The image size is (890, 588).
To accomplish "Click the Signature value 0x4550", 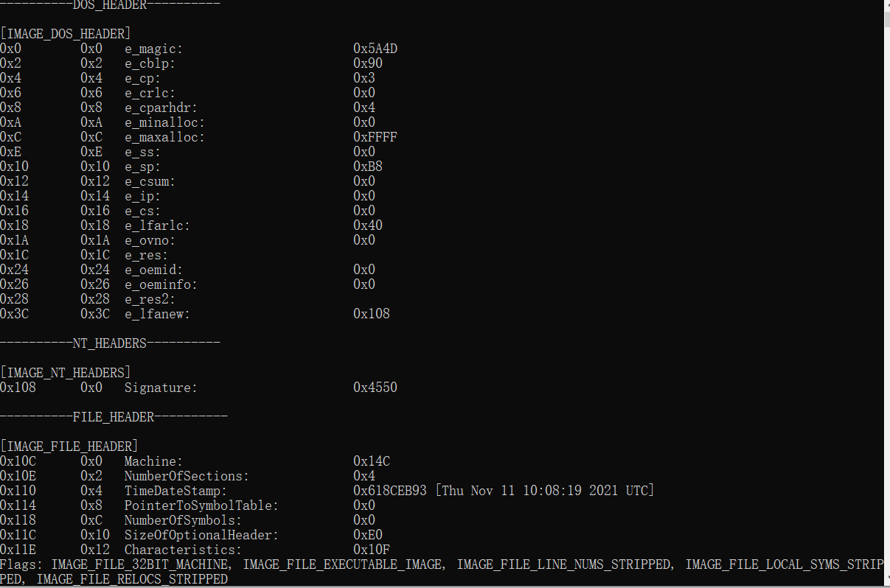I will [x=375, y=388].
